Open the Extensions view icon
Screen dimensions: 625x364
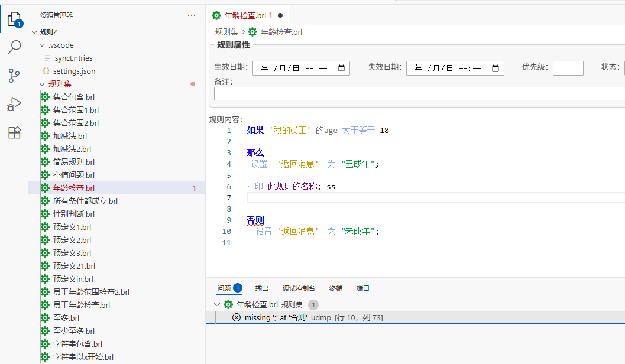pyautogui.click(x=14, y=132)
